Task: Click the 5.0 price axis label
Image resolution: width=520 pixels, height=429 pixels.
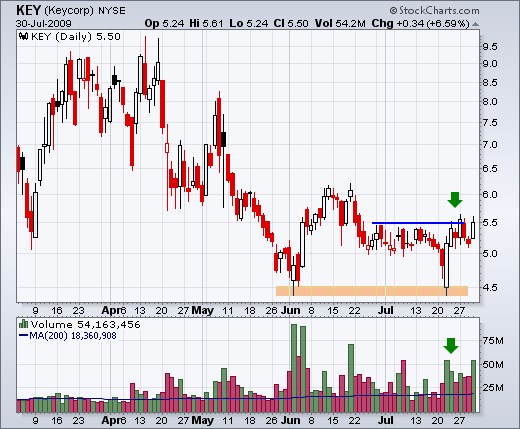Action: pyautogui.click(x=490, y=254)
